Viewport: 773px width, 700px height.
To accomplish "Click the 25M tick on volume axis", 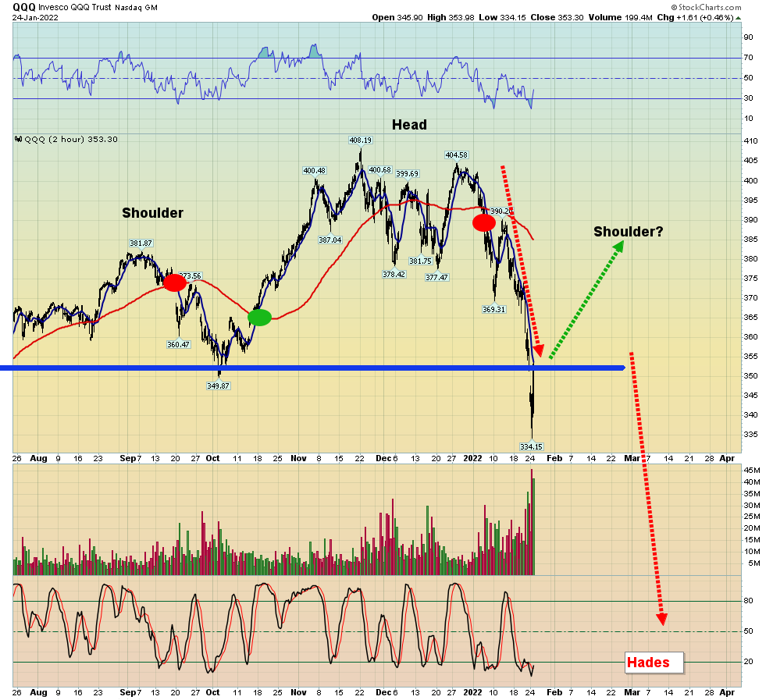I will coord(752,517).
